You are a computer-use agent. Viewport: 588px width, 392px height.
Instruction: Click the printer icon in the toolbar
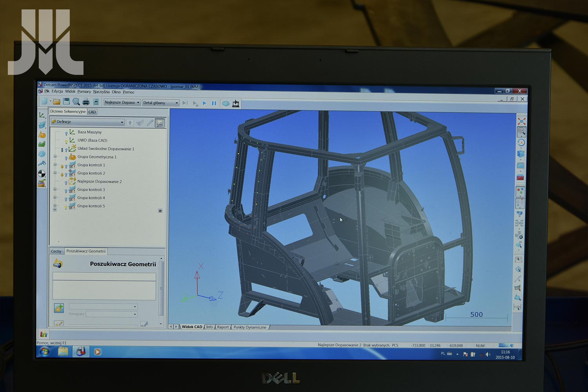(x=86, y=102)
